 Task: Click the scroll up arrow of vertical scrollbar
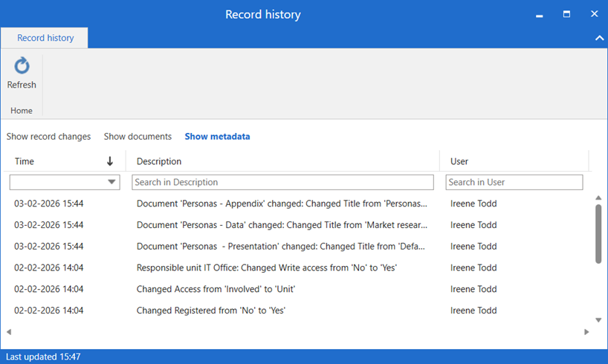598,198
